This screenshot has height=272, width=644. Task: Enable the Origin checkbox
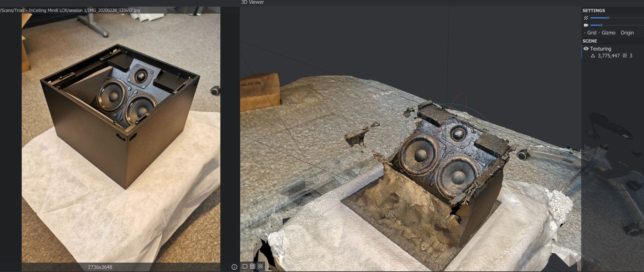(x=618, y=33)
